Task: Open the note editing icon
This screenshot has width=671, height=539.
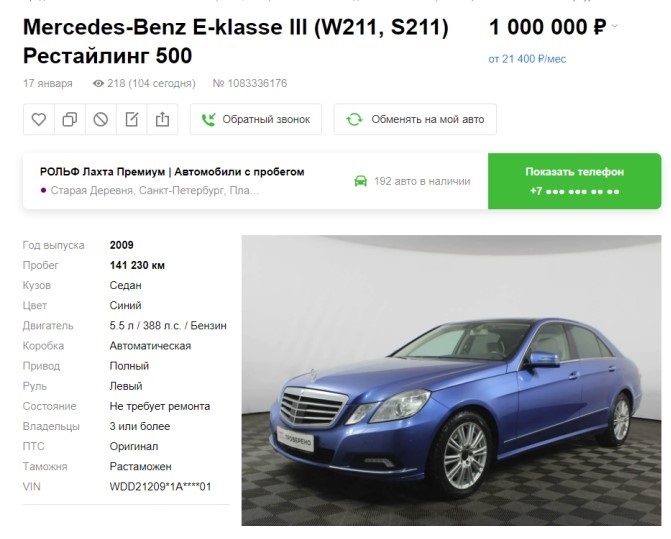Action: click(131, 119)
